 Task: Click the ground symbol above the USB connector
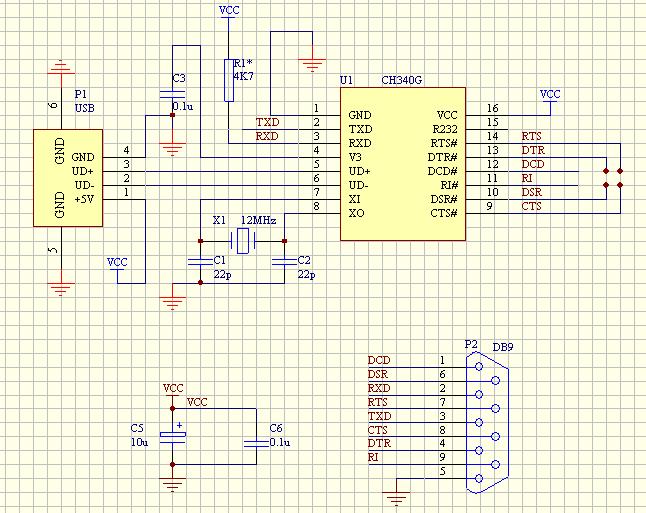61,68
